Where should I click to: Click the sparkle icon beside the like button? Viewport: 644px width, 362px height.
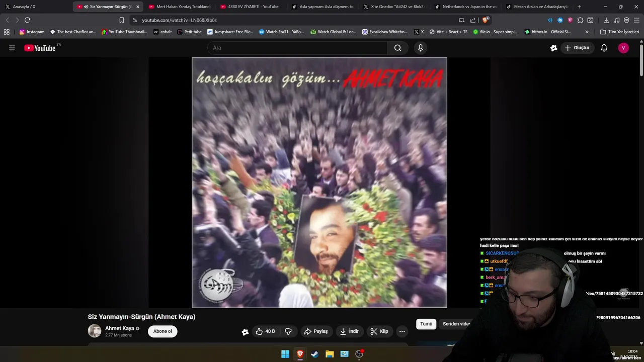coord(245,332)
